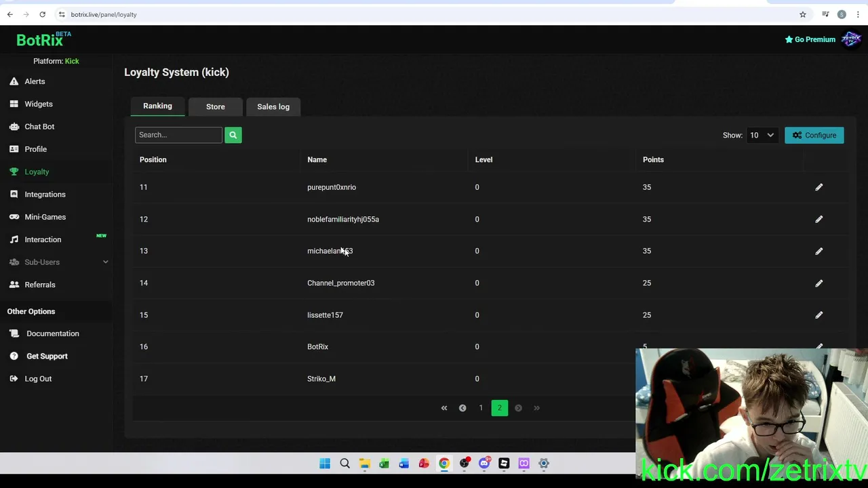Select page 2 of the ranking
868x488 pixels.
tap(499, 408)
